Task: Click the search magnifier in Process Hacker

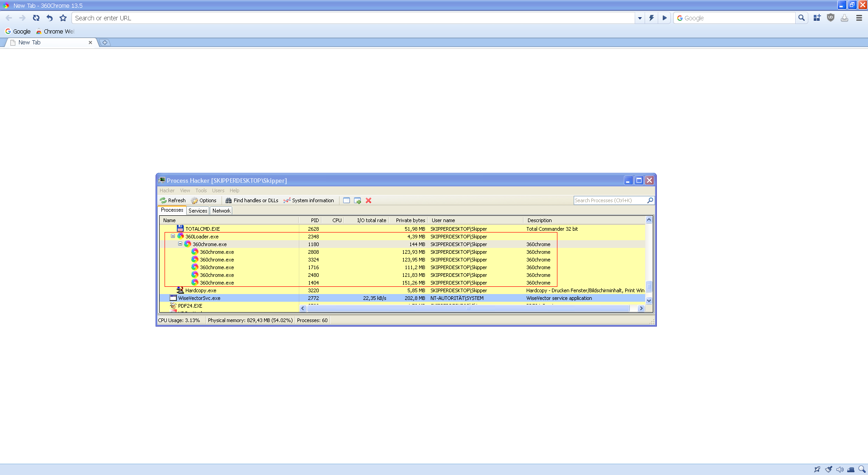Action: pos(650,200)
